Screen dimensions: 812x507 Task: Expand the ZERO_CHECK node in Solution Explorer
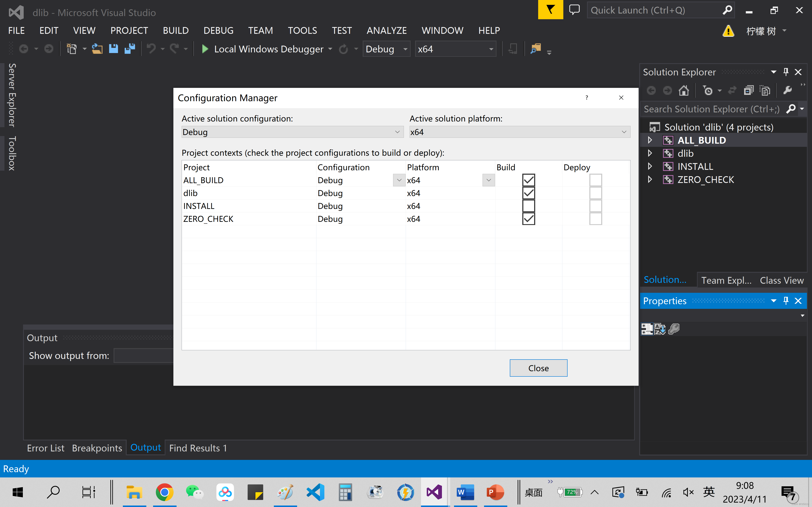click(650, 179)
